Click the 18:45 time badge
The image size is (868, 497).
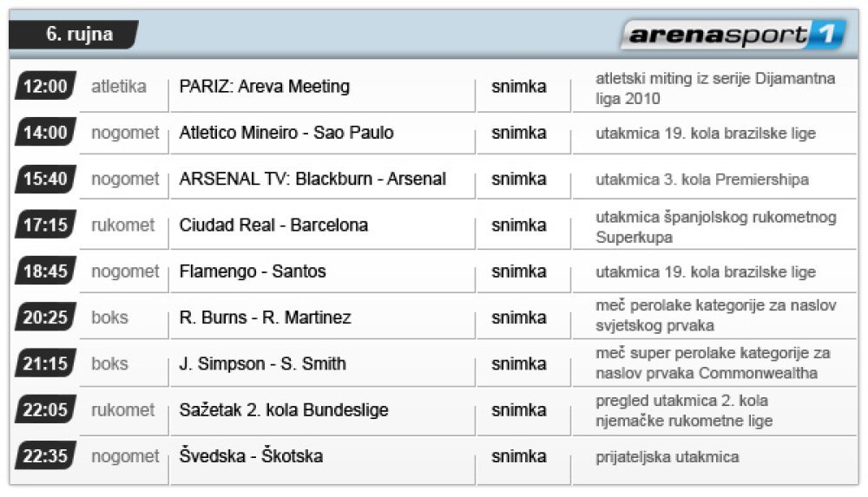click(45, 271)
